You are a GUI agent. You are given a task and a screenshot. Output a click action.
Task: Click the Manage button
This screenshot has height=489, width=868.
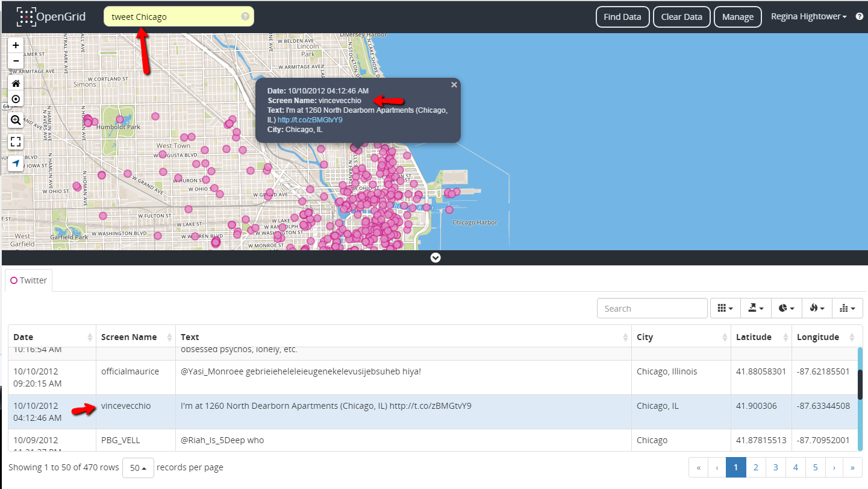(738, 17)
